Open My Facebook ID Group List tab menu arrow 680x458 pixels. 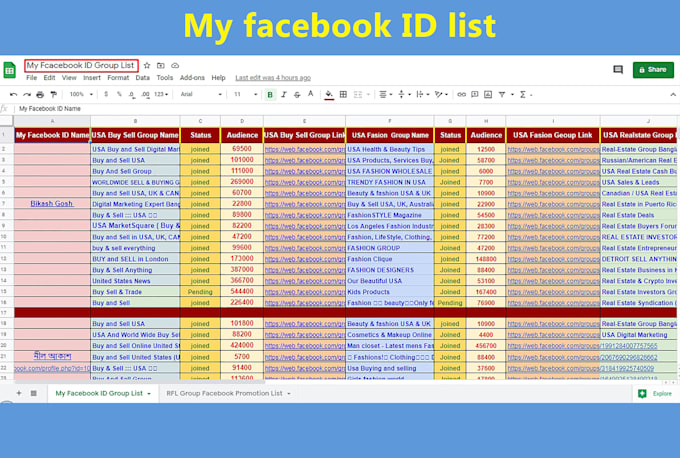149,394
